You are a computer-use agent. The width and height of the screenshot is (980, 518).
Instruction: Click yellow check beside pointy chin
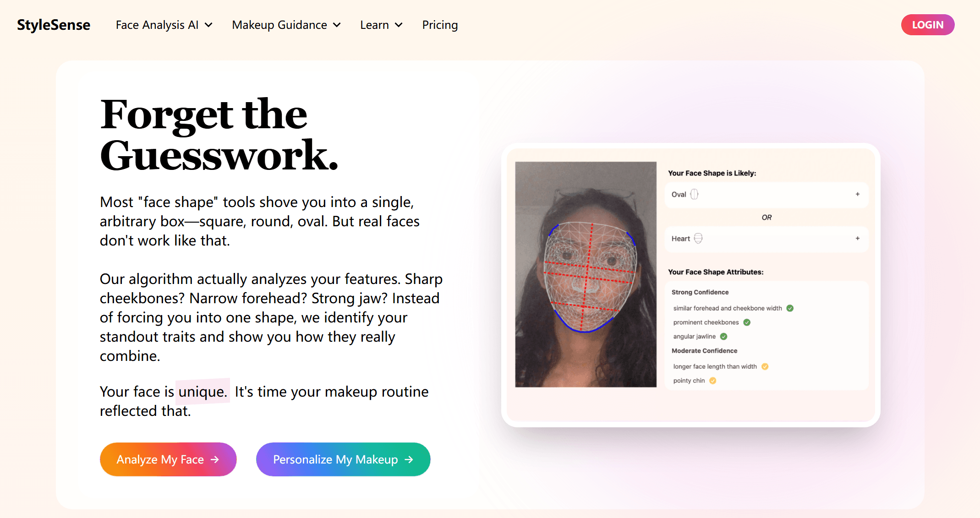[x=713, y=381]
